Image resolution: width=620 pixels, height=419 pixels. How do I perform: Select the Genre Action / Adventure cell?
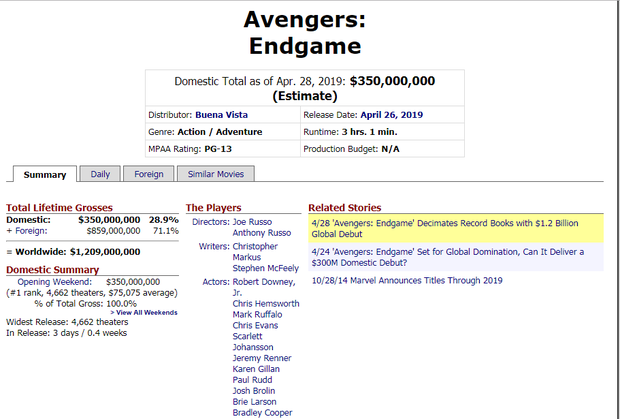pos(223,132)
